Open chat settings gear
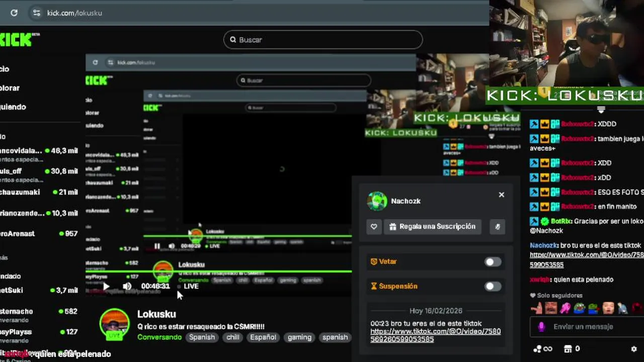 point(634,349)
